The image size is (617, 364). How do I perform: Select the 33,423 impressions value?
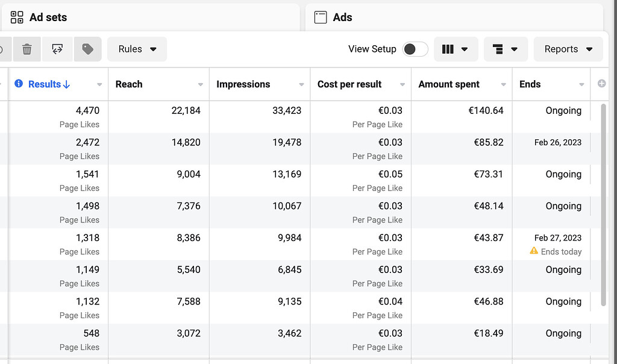(x=287, y=110)
